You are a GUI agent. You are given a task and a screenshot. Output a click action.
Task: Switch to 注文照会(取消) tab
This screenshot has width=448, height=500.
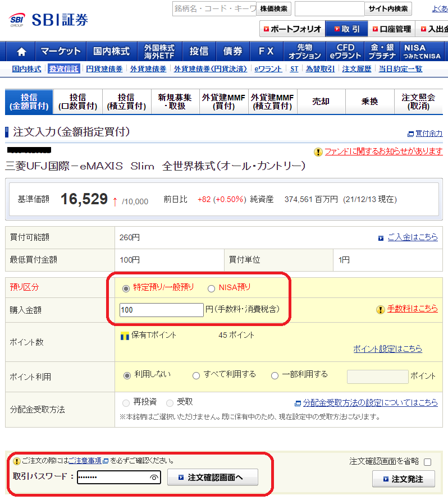418,102
